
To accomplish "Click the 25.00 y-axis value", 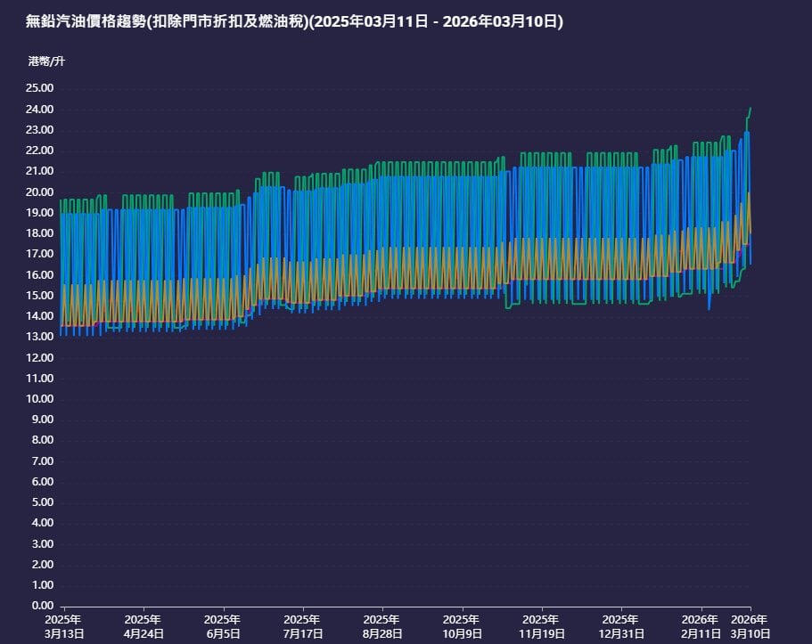I will (39, 88).
